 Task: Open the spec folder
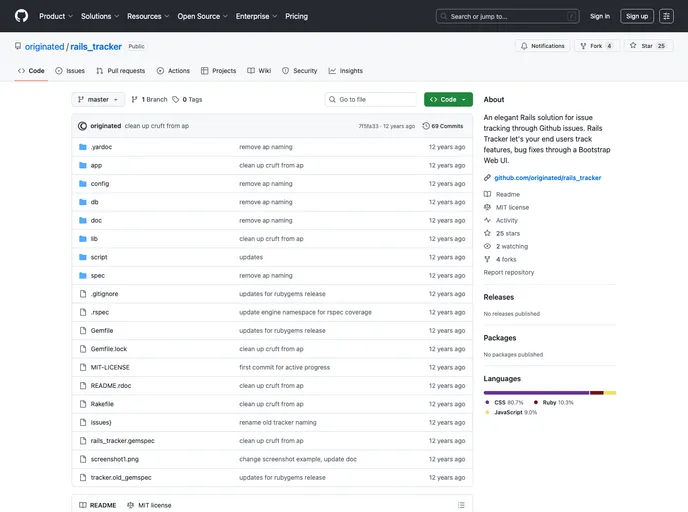[x=97, y=276]
